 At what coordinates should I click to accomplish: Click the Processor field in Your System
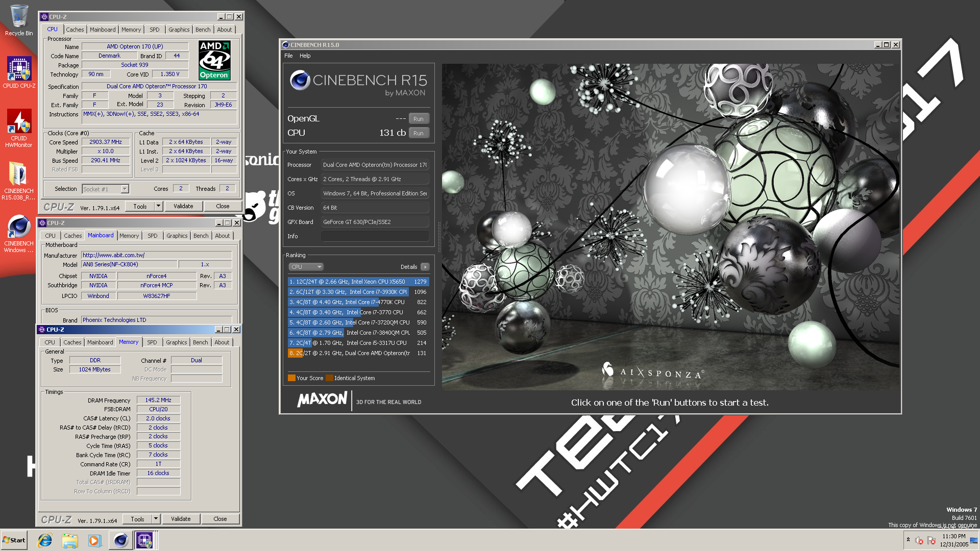point(375,165)
